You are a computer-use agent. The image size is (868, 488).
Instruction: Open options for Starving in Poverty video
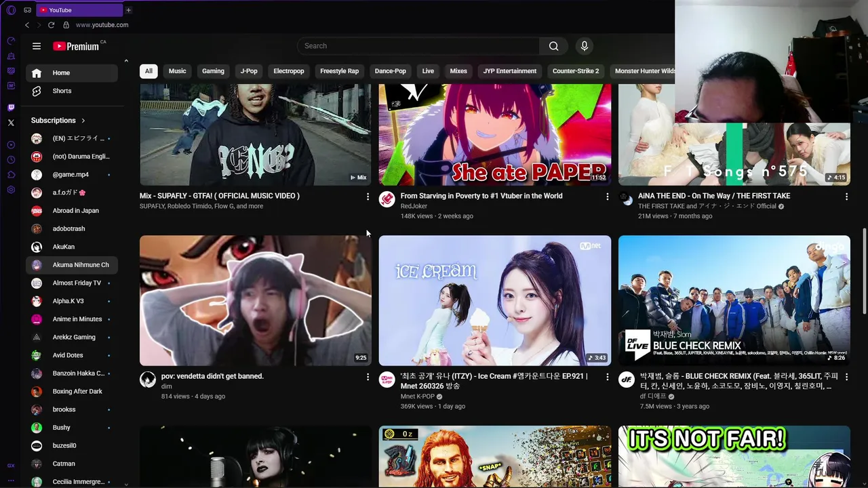coord(607,197)
